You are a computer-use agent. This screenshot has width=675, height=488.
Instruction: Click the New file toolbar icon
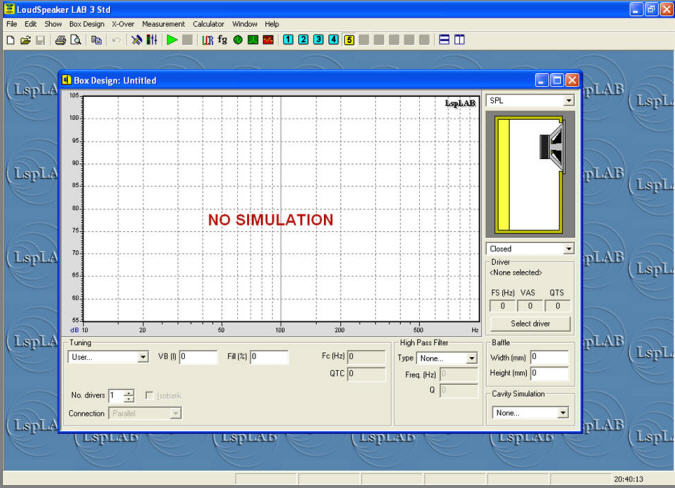click(x=11, y=40)
